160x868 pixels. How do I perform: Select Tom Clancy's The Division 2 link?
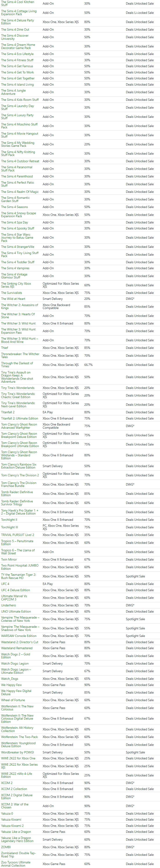point(20,475)
